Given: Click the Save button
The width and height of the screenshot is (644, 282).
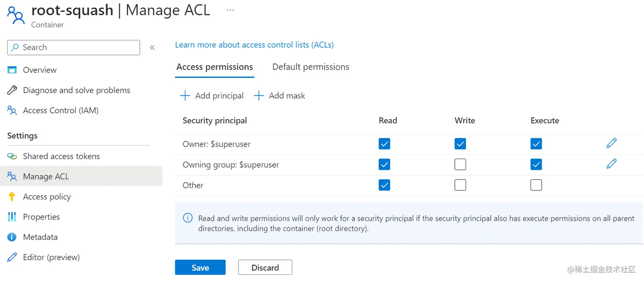Looking at the screenshot, I should [200, 268].
